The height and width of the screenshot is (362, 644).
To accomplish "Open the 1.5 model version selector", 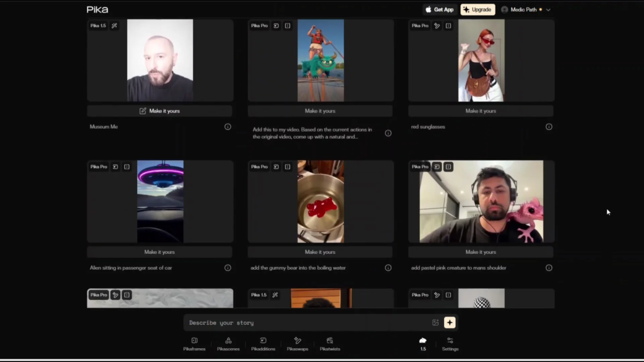I will [x=423, y=343].
